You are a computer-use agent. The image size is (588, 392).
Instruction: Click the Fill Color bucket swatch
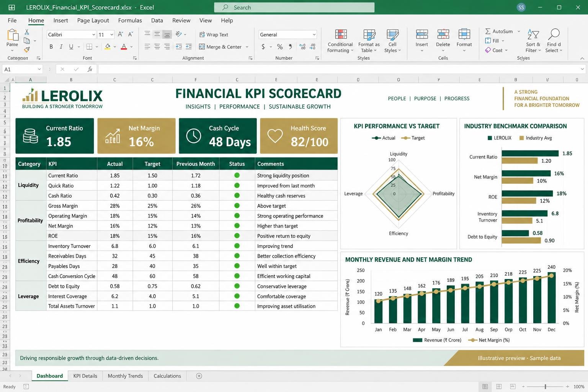click(x=108, y=47)
